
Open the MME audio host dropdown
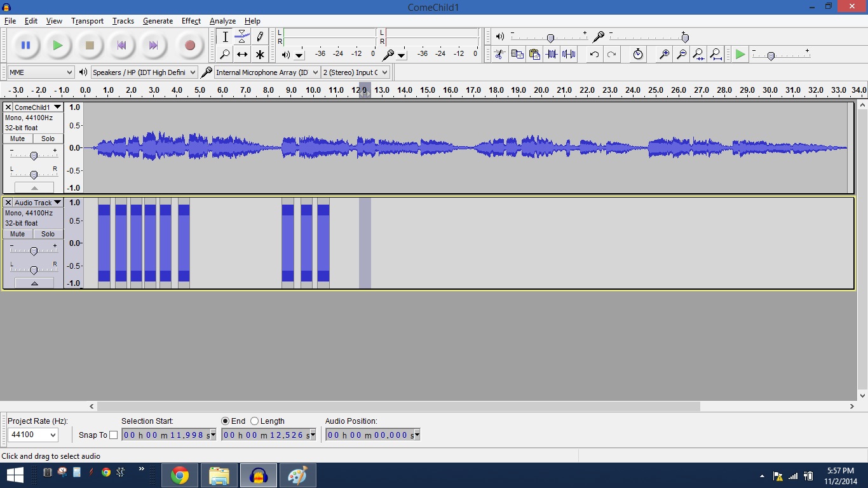coord(41,72)
